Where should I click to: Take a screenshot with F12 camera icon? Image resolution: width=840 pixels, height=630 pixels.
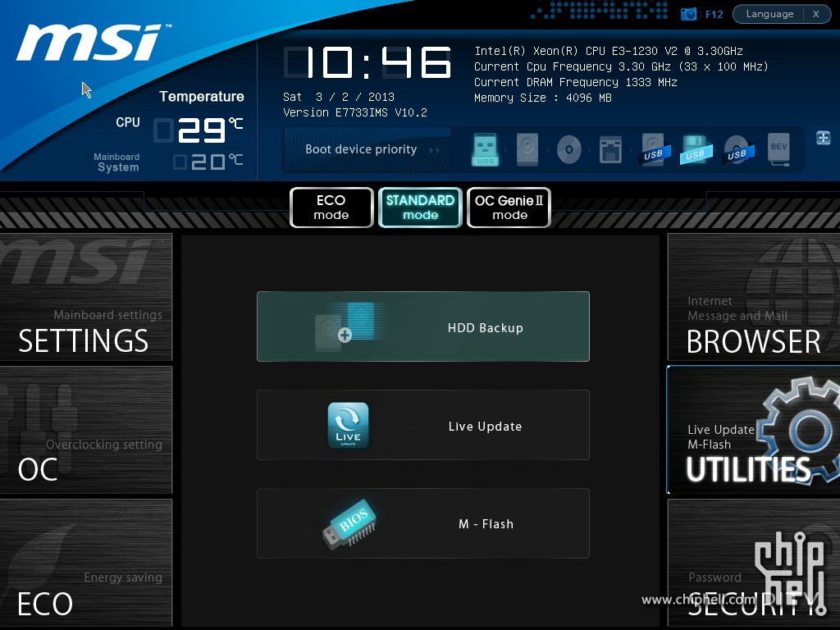point(688,14)
